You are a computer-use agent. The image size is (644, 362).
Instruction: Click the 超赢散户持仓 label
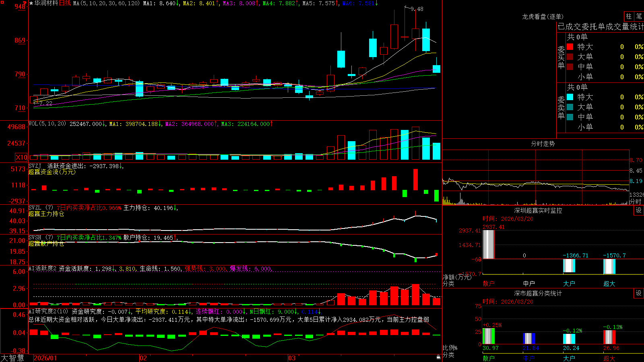tap(46, 243)
